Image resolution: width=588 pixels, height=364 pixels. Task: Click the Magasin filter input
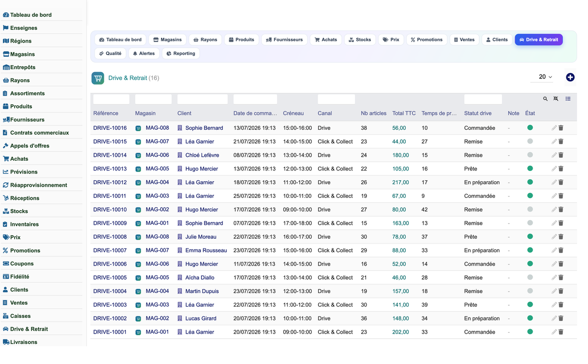pyautogui.click(x=153, y=99)
